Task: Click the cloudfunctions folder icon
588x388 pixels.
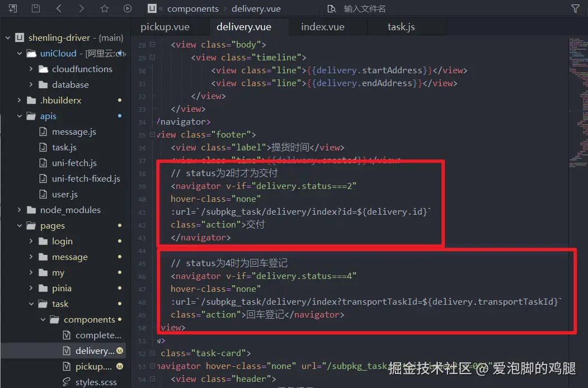Action: pos(44,69)
